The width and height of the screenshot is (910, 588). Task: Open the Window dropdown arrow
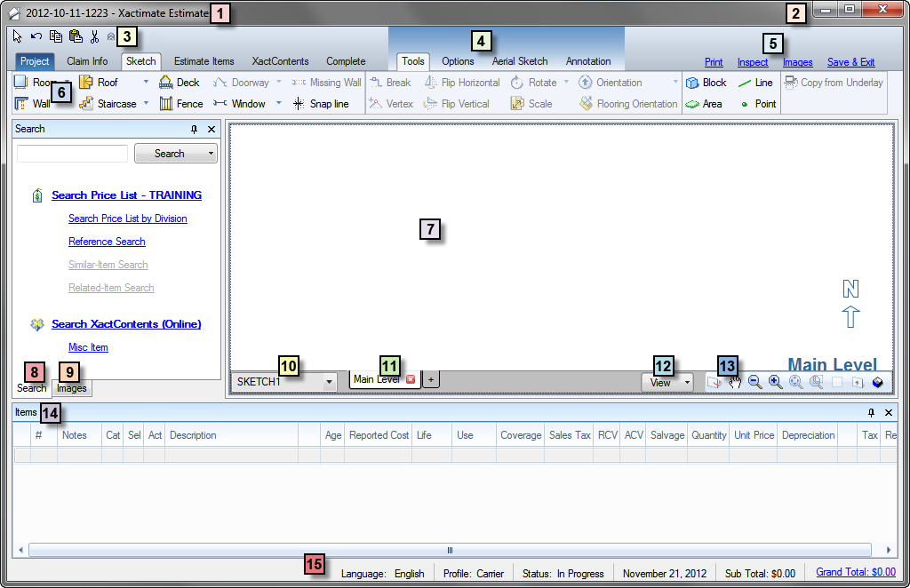click(x=279, y=103)
